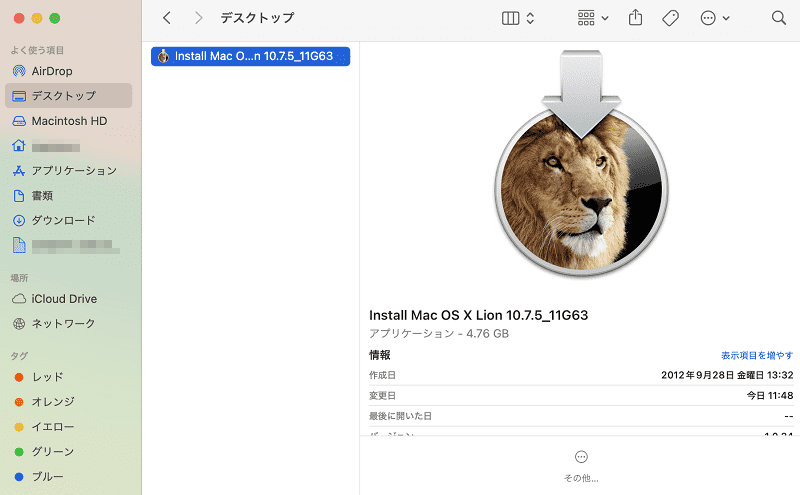
Task: Open Macintosh HD in the sidebar
Action: click(68, 121)
